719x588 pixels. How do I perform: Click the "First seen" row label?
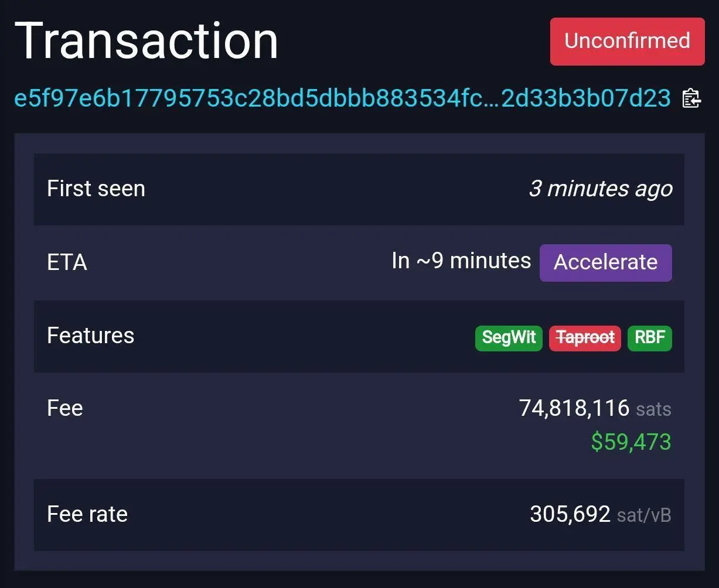point(96,189)
